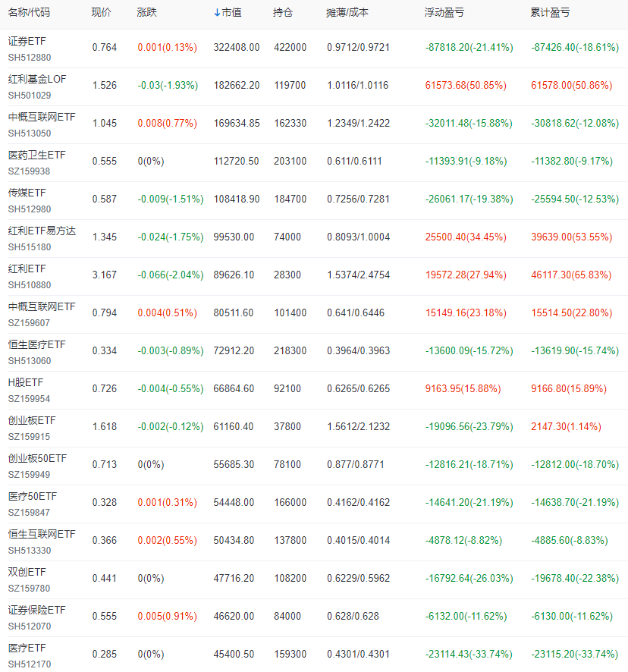Click the 45400.50 market value cell
Viewport: 628px width, 672px height.
point(234,654)
